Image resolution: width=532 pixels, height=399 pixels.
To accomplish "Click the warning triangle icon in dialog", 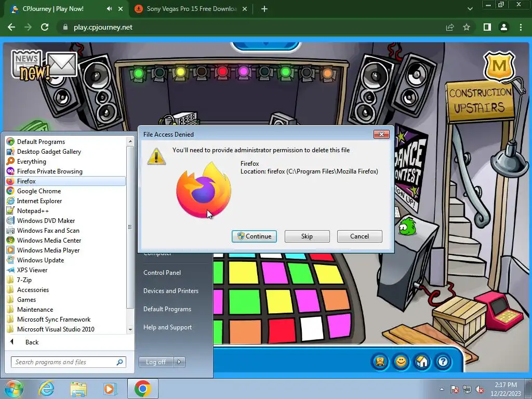I will pos(156,156).
